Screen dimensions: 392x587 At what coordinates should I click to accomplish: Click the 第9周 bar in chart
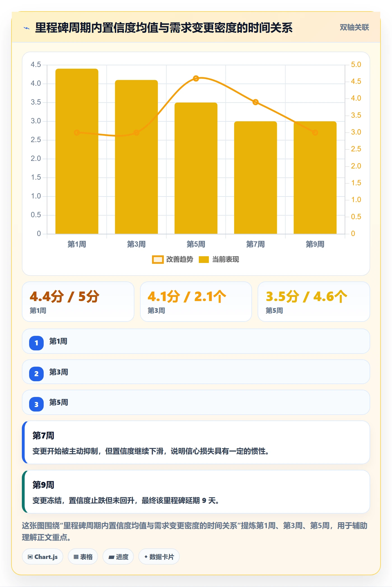[315, 177]
